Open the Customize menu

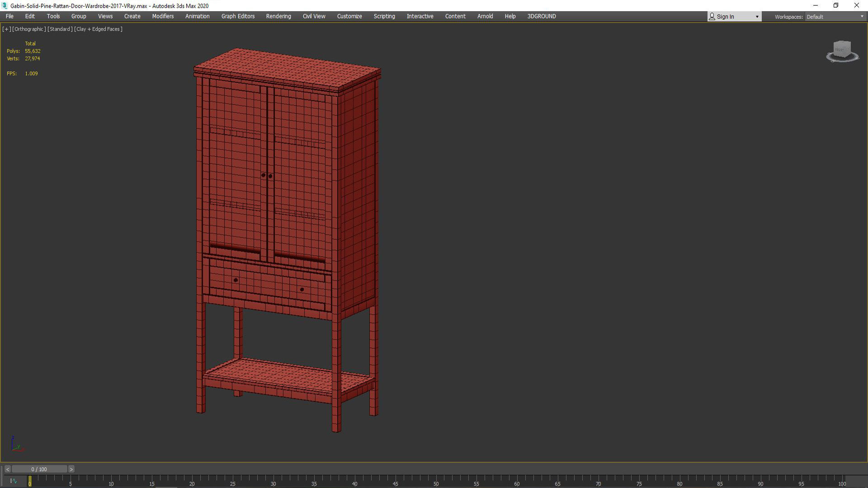[349, 16]
